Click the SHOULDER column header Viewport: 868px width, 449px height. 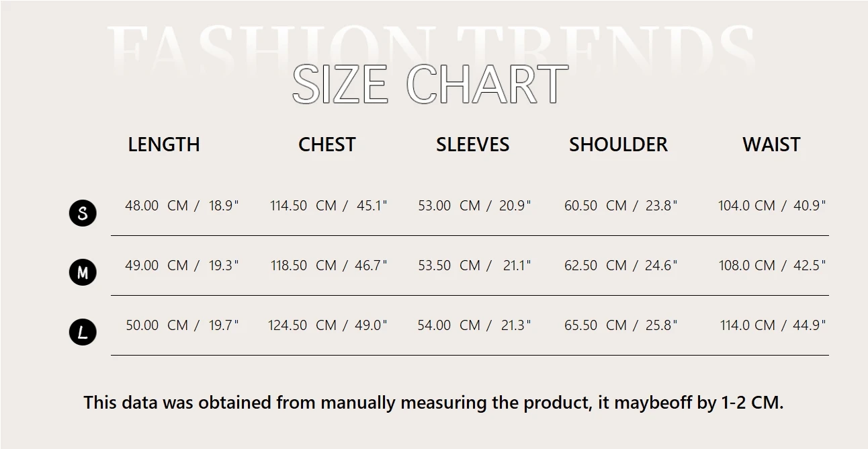pyautogui.click(x=618, y=145)
